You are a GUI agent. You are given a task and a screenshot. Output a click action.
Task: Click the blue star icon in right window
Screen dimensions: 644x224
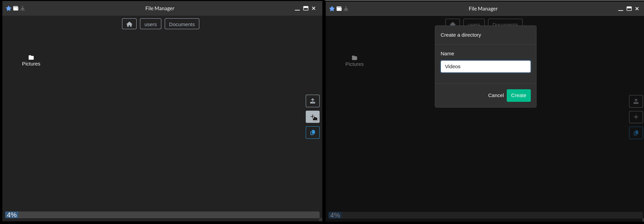pos(332,9)
